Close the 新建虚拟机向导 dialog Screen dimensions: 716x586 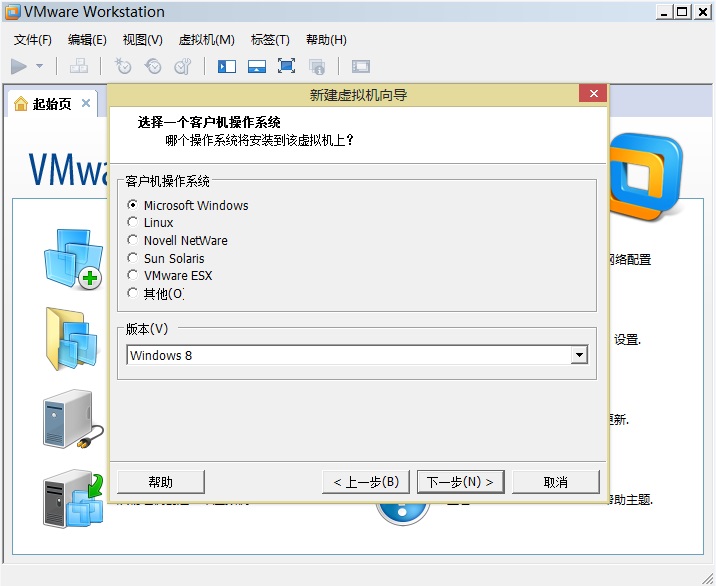click(593, 94)
